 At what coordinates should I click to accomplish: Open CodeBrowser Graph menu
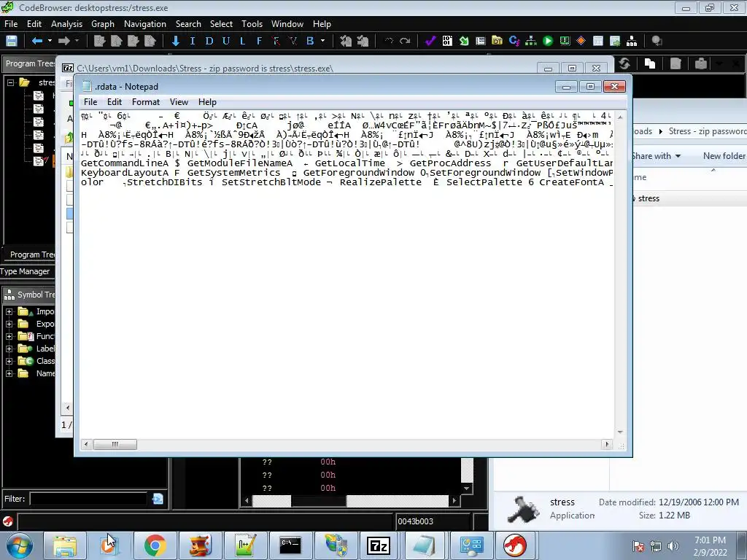tap(103, 24)
